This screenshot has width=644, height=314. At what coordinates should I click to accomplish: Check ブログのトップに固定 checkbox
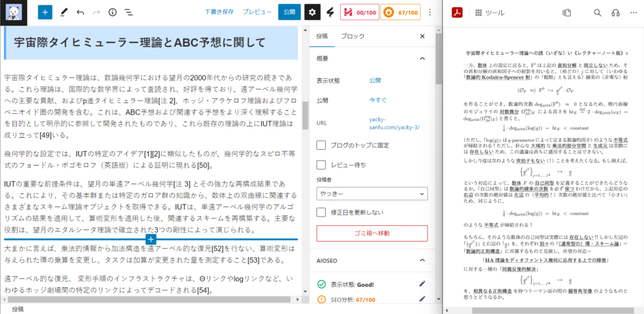(x=321, y=145)
